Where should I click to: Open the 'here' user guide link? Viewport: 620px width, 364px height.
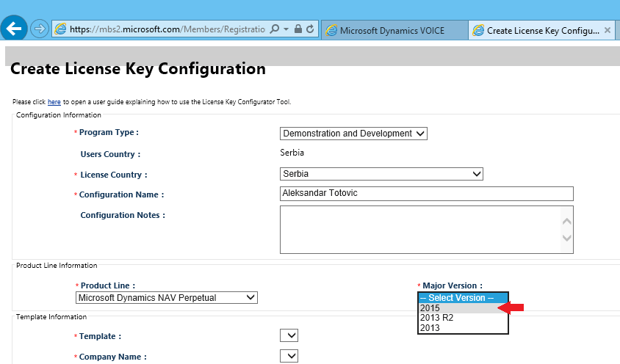coord(54,102)
